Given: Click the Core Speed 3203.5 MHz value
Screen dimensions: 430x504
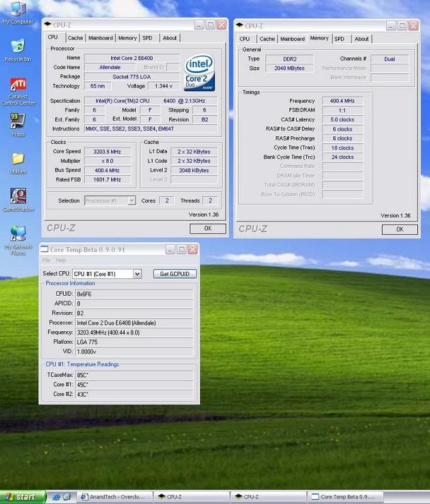Looking at the screenshot, I should pyautogui.click(x=107, y=151).
